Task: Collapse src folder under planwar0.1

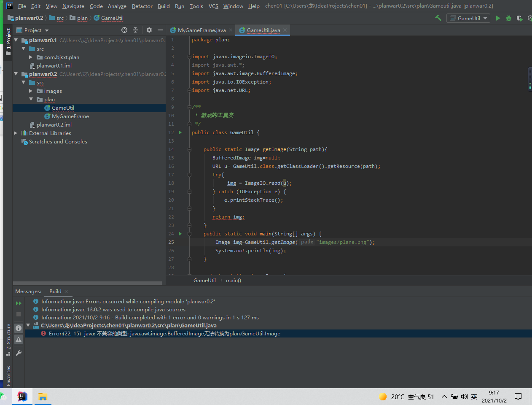Action: (x=24, y=49)
